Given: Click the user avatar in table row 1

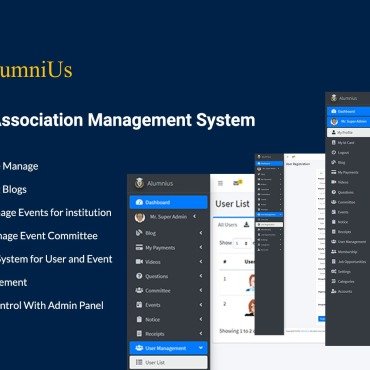Looking at the screenshot, I should click(x=251, y=283).
